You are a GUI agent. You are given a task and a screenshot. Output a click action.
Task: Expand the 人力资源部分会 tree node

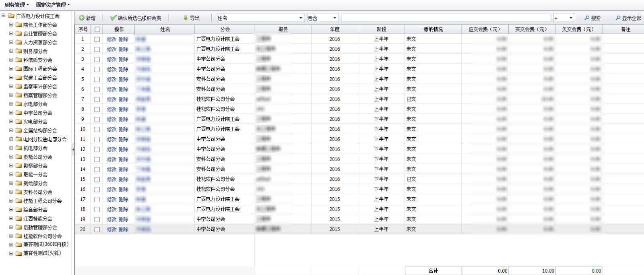pos(11,42)
